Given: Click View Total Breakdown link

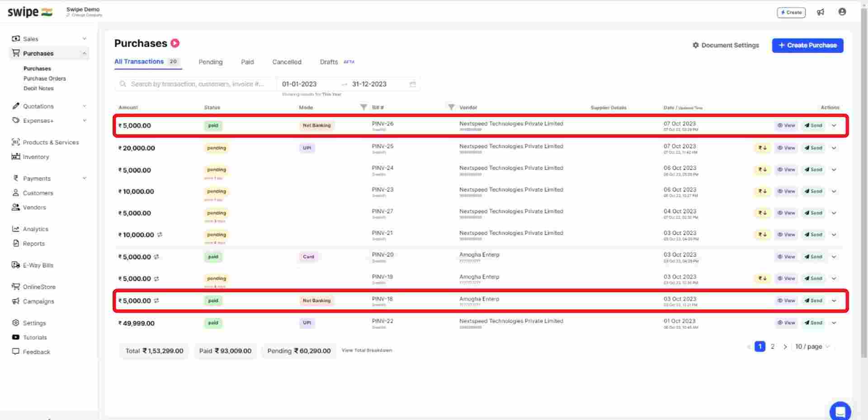Looking at the screenshot, I should click(x=367, y=350).
